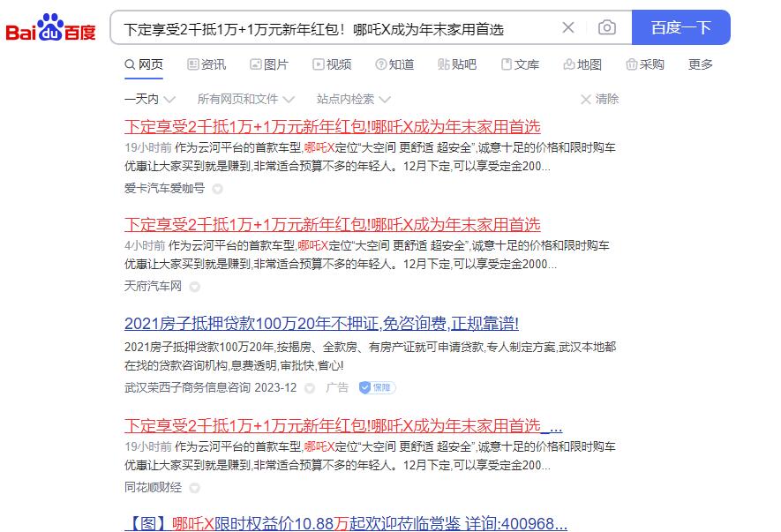Open first result from 爱卡汽车爱咖号
781x532 pixels.
[x=332, y=127]
